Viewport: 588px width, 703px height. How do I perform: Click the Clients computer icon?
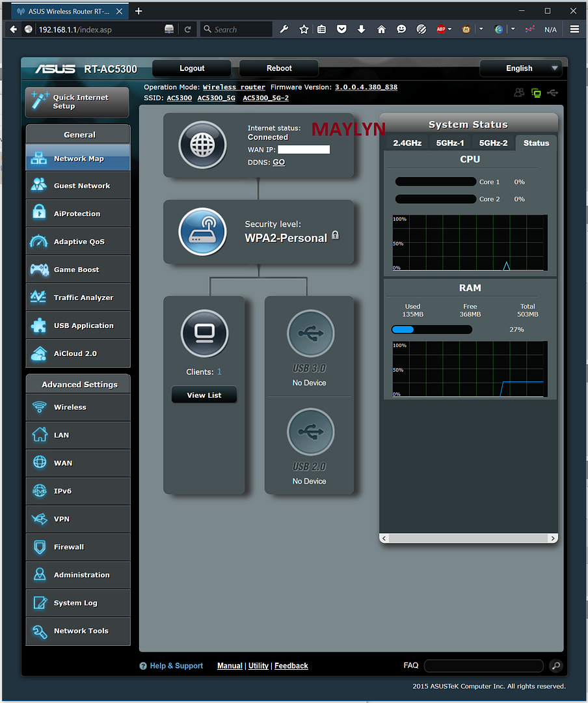pos(204,333)
